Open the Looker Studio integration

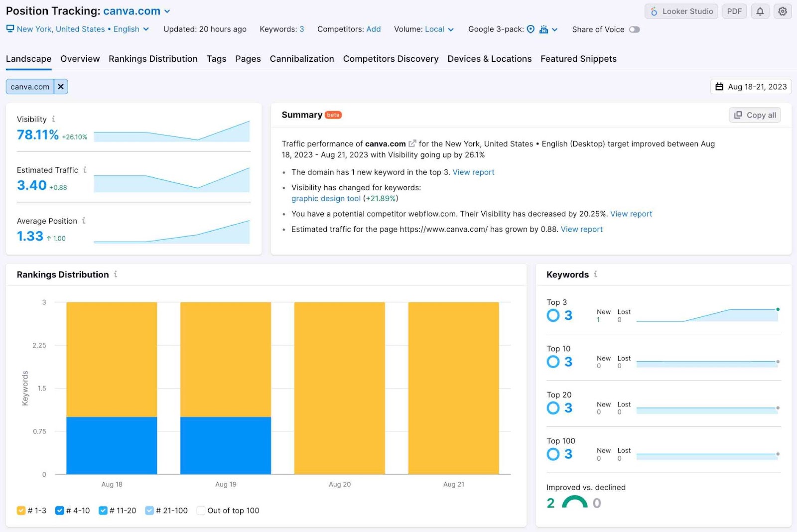(681, 11)
